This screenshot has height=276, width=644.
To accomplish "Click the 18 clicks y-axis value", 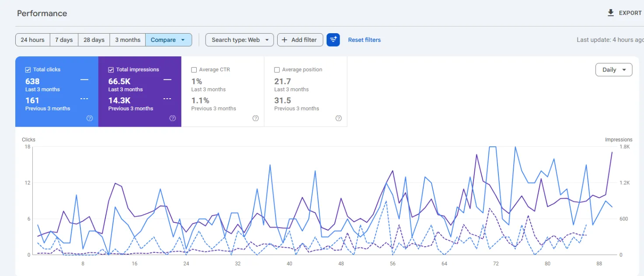I will point(28,147).
